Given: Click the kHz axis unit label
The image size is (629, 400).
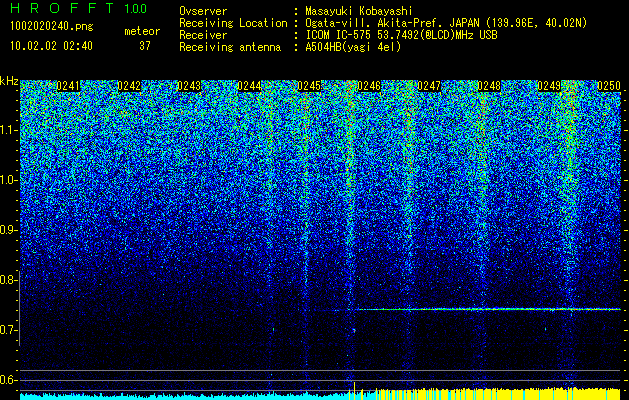Looking at the screenshot, I should click(9, 81).
